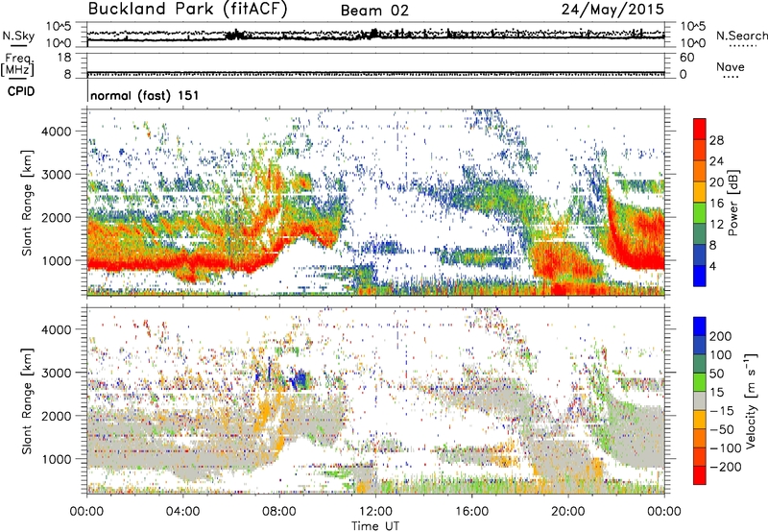Viewport: 768px width, 532px height.
Task: Select the "24" label on the Power scale
Action: tap(716, 161)
